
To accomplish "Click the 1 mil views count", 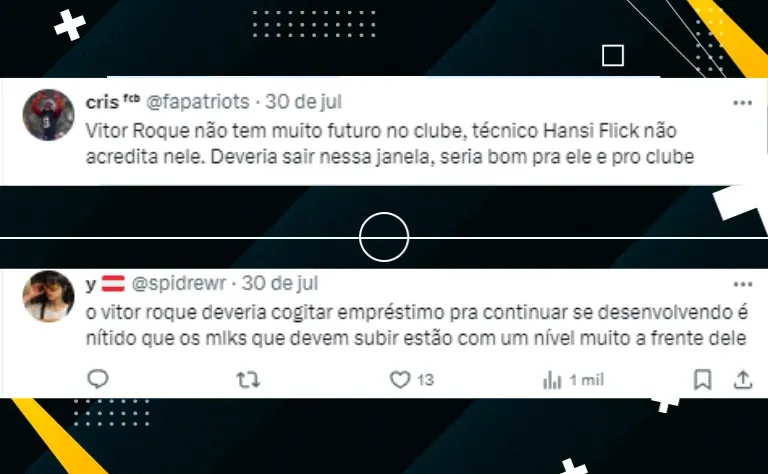I will coord(586,380).
